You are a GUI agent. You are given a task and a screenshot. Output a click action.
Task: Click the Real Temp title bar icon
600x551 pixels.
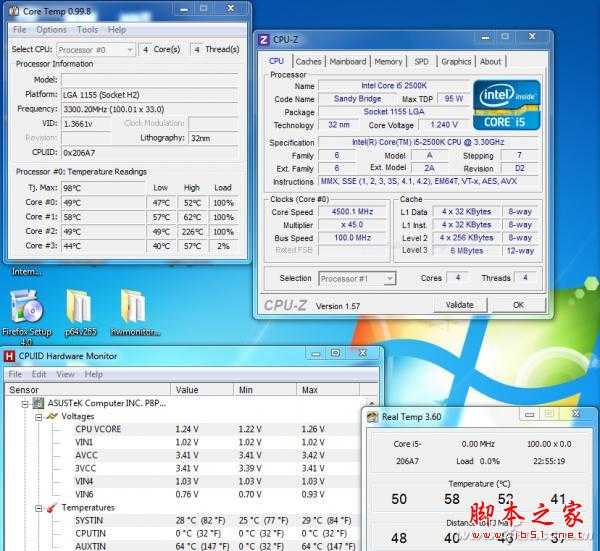coord(372,417)
